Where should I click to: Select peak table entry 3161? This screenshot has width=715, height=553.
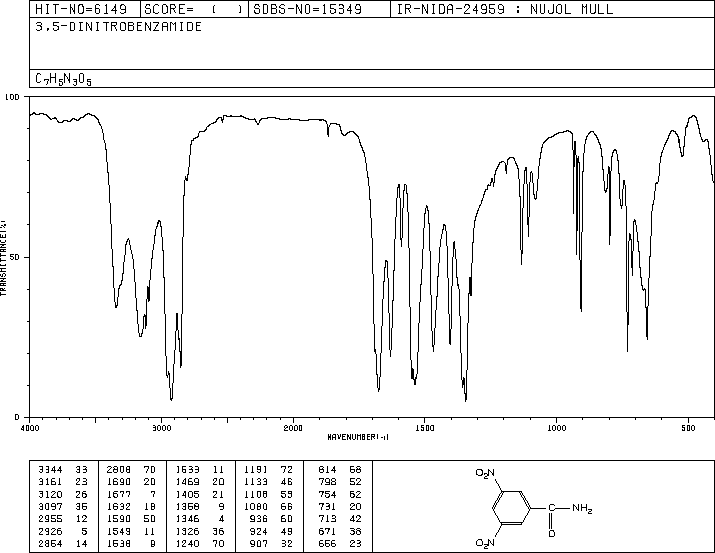pos(50,482)
